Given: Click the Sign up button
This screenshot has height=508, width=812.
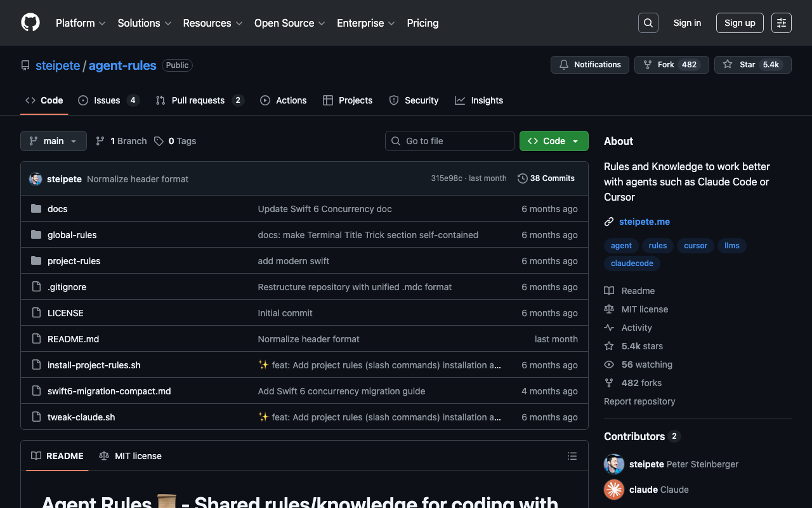Looking at the screenshot, I should point(740,23).
